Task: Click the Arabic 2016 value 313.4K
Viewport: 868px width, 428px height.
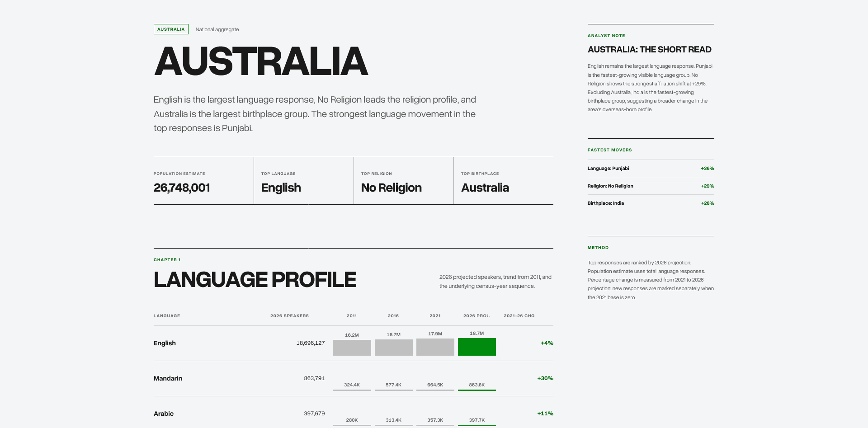Action: 393,420
